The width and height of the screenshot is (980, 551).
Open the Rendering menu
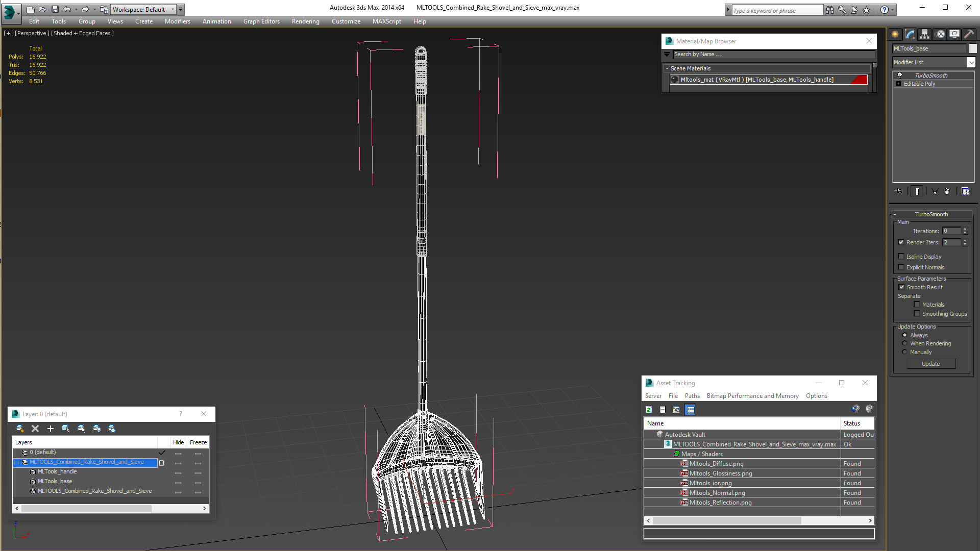point(305,21)
